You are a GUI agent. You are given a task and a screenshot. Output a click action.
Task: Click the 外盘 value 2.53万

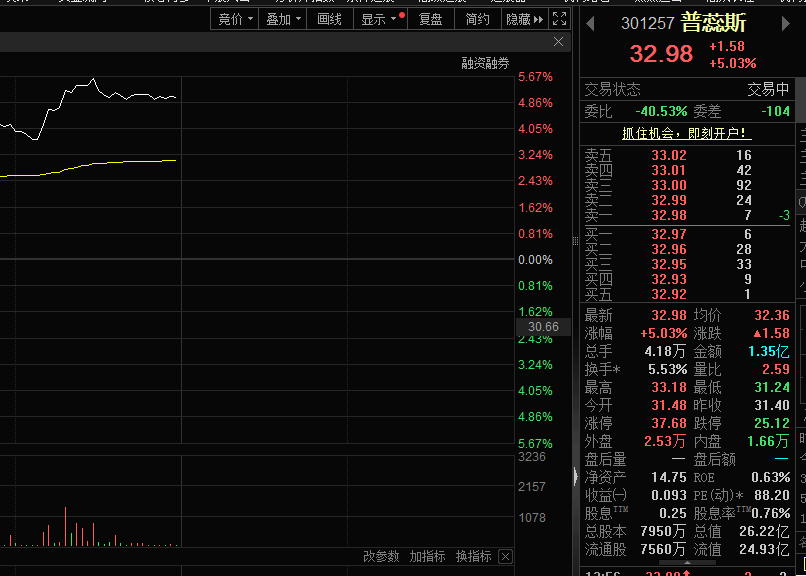[665, 441]
